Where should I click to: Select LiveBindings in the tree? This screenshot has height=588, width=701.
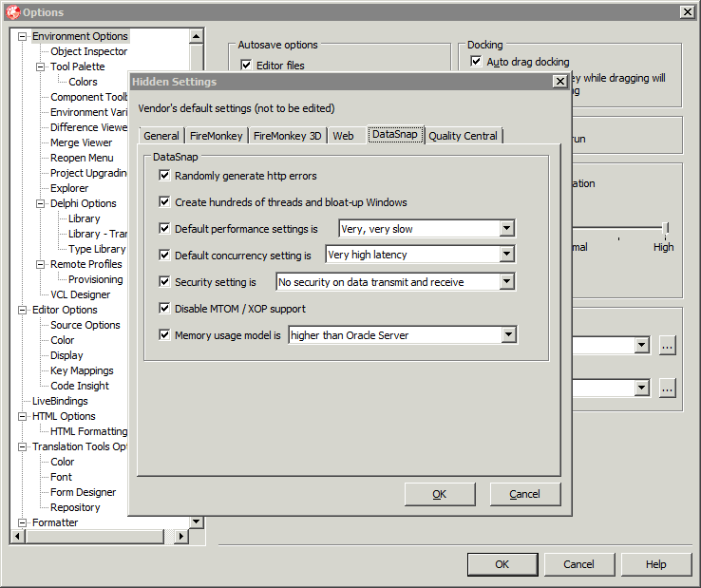click(60, 401)
